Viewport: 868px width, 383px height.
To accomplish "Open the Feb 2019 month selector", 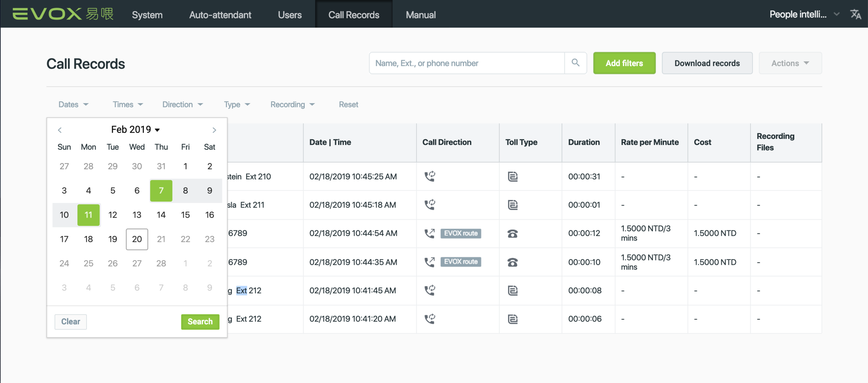I will click(x=135, y=129).
